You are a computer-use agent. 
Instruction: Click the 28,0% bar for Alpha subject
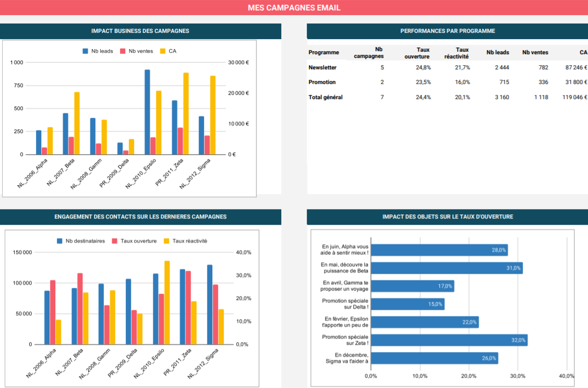[x=439, y=250]
